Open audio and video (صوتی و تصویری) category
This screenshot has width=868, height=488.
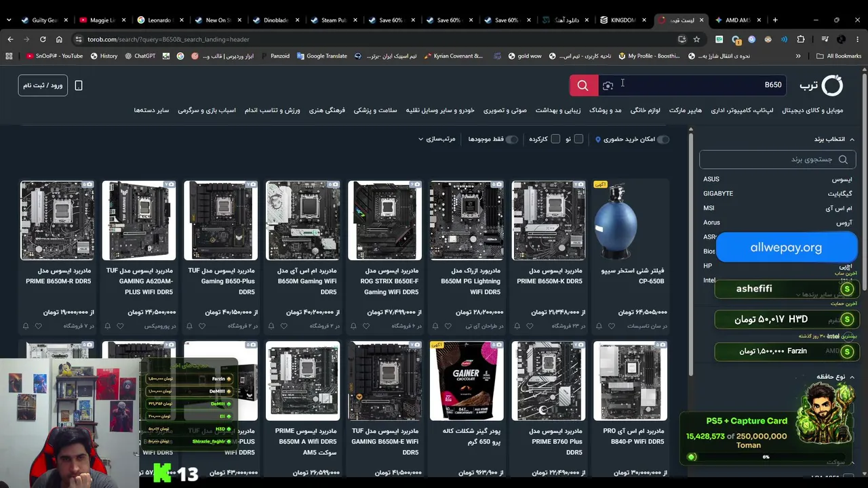505,110
